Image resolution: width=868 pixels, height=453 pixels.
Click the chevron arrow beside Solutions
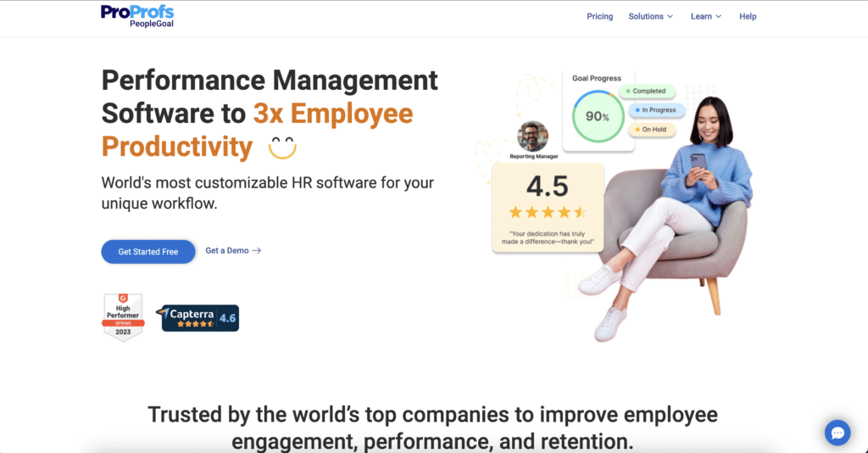coord(670,16)
